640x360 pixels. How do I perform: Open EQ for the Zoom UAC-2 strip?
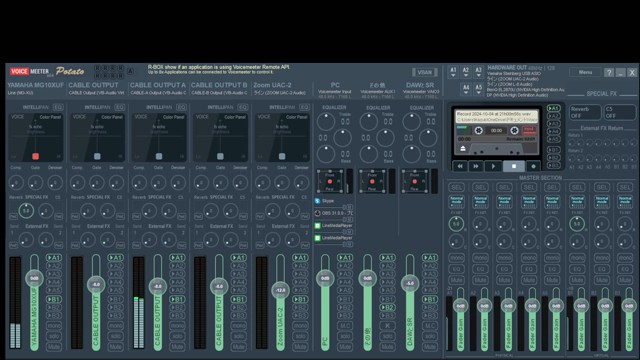[304, 107]
